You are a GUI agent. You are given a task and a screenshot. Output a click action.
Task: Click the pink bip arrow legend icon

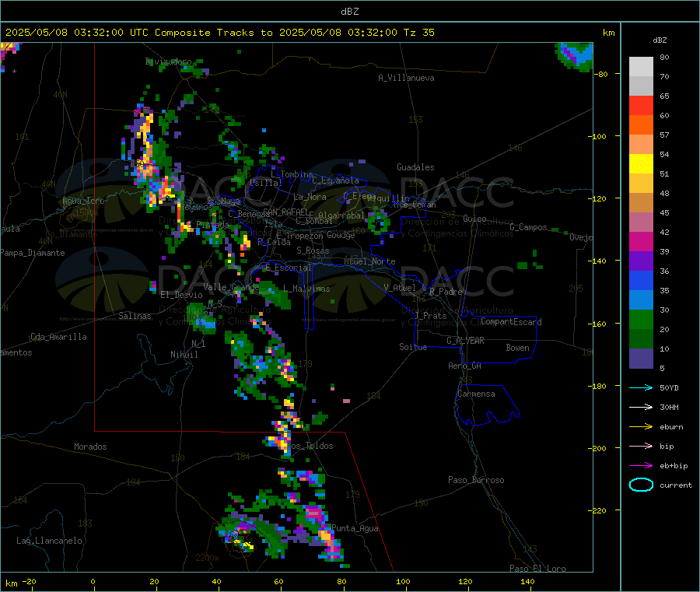[641, 446]
